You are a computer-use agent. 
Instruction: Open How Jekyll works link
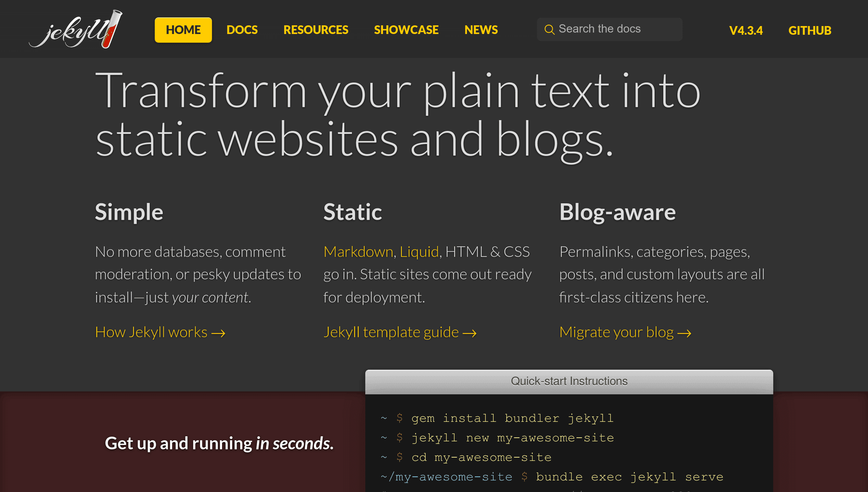[x=151, y=332]
